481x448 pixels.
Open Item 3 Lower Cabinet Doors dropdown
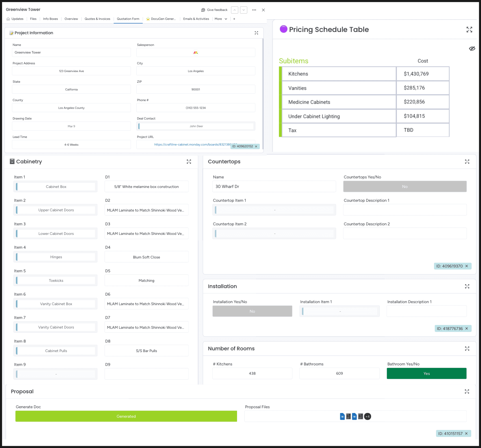(x=55, y=234)
